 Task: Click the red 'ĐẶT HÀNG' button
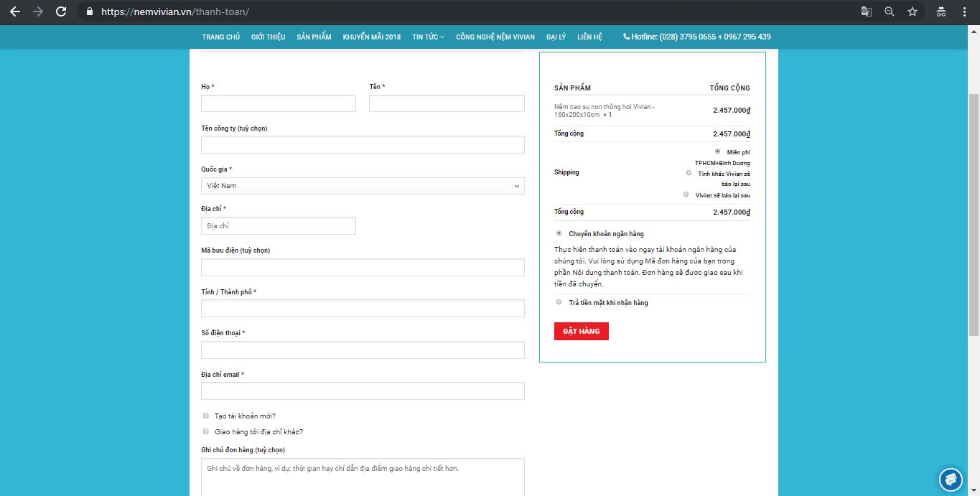click(x=582, y=331)
